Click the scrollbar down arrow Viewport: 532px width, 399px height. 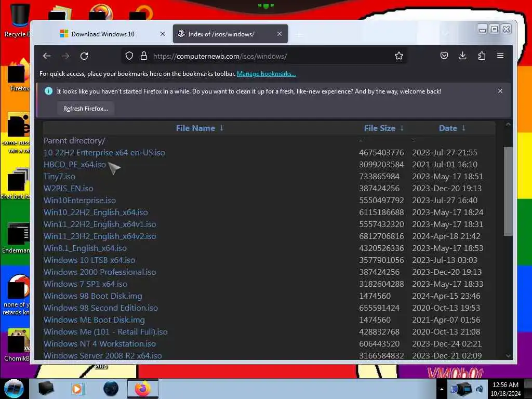click(508, 355)
